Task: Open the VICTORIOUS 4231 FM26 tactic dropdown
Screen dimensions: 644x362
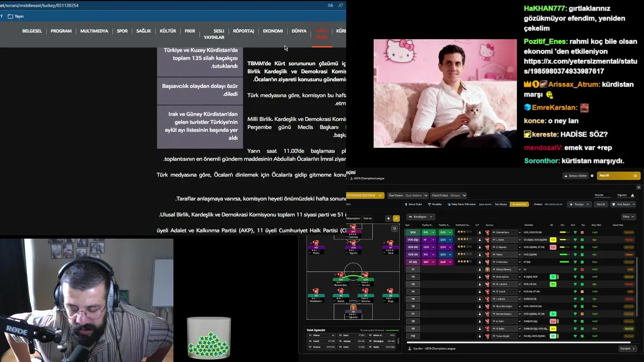Action: tap(365, 195)
